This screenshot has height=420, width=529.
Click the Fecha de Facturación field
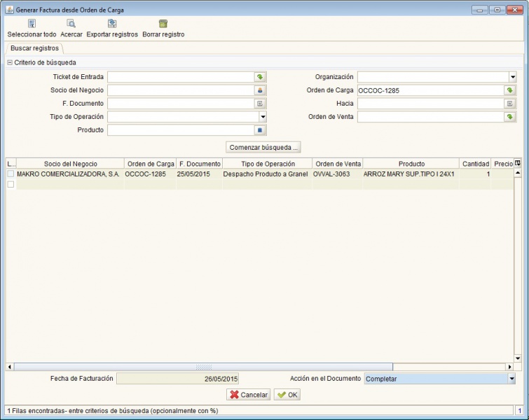(x=178, y=379)
